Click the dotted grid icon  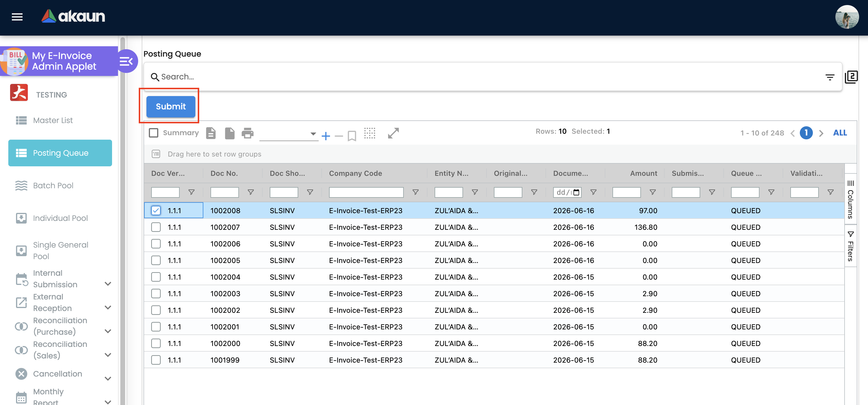(370, 133)
